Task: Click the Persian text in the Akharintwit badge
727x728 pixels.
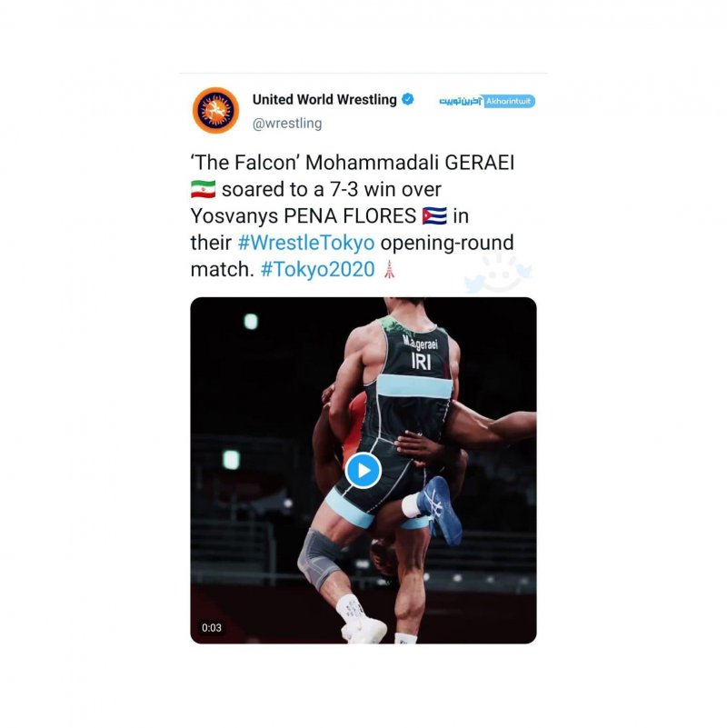Action: (461, 101)
